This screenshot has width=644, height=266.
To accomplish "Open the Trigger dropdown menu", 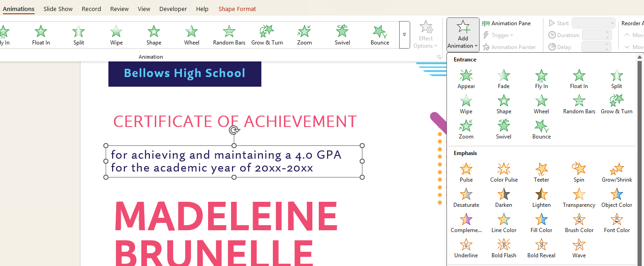I will click(x=498, y=35).
